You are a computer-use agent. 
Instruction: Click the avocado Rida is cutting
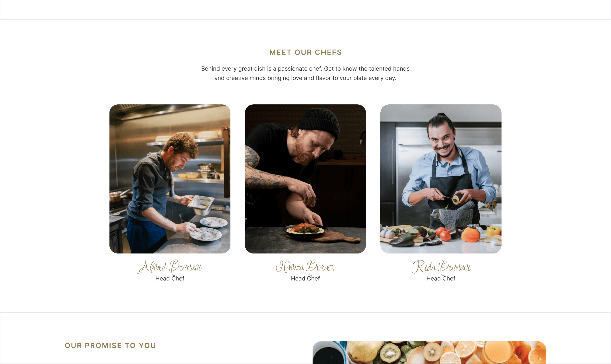coord(456,199)
